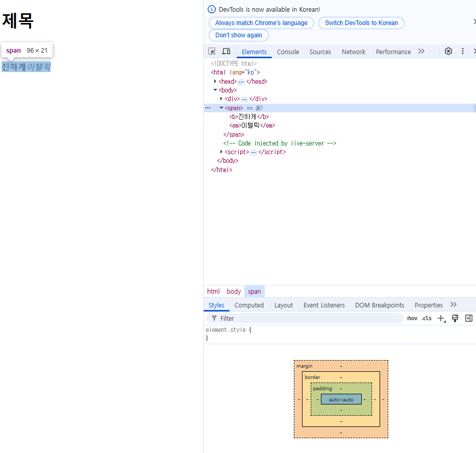Select the Computed sub-tab
The width and height of the screenshot is (476, 453).
[x=249, y=305]
